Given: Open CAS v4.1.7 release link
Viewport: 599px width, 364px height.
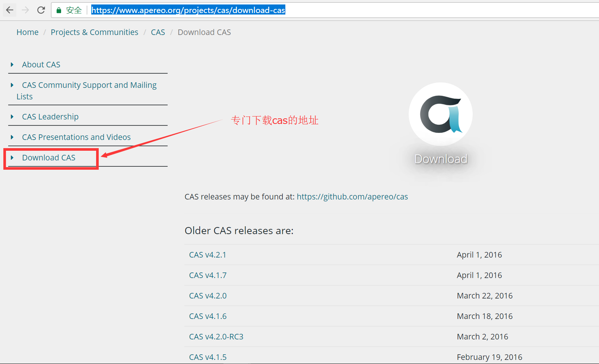Looking at the screenshot, I should click(208, 275).
